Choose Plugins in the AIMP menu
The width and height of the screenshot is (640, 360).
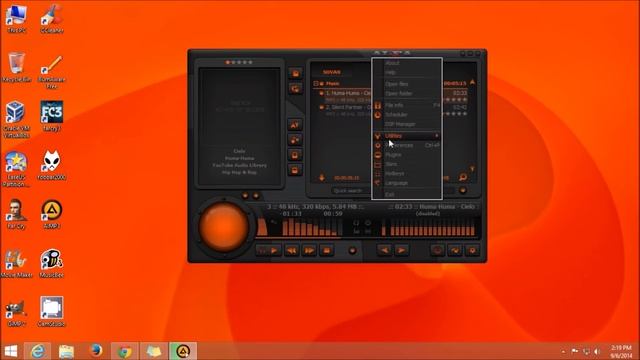pos(407,155)
